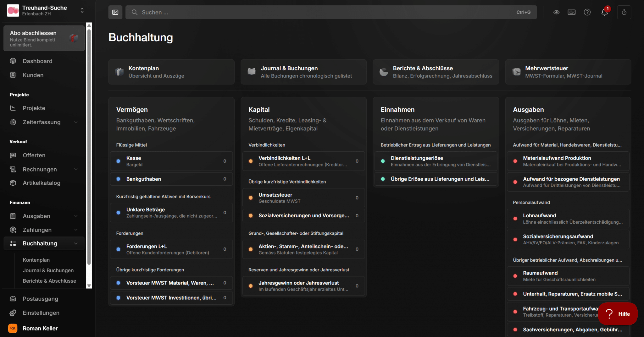
Task: Select the Artikelkatalog sidebar entry
Action: (x=42, y=183)
